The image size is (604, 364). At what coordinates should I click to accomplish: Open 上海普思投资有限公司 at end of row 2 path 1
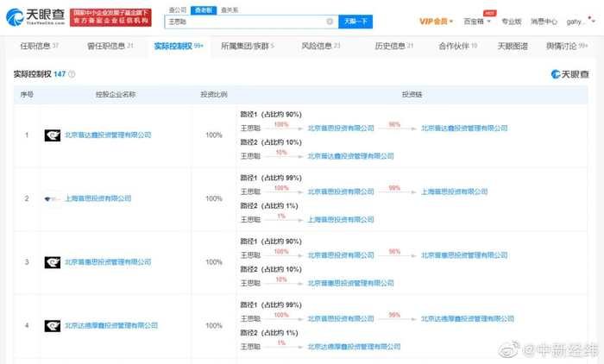pos(454,191)
